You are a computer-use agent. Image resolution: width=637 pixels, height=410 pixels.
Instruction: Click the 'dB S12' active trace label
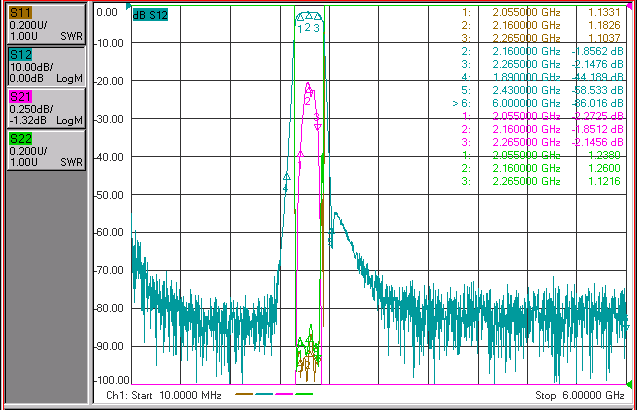150,15
